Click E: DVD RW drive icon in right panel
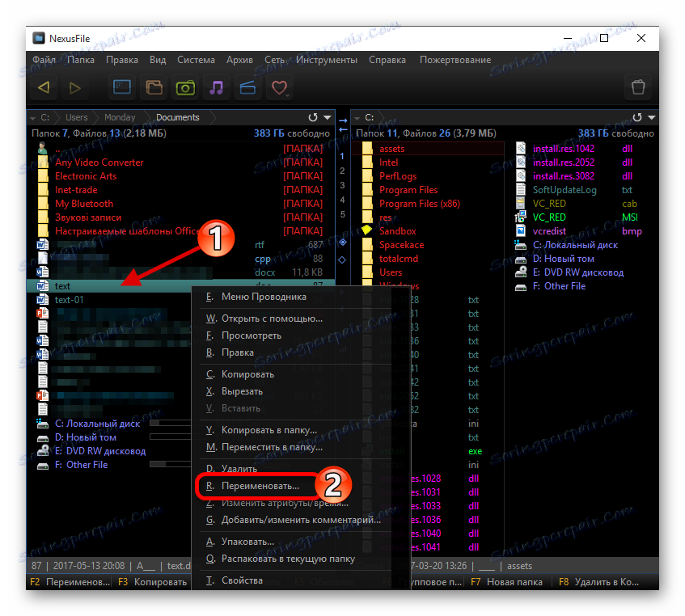Viewport: 685px width, 616px height. coord(521,272)
